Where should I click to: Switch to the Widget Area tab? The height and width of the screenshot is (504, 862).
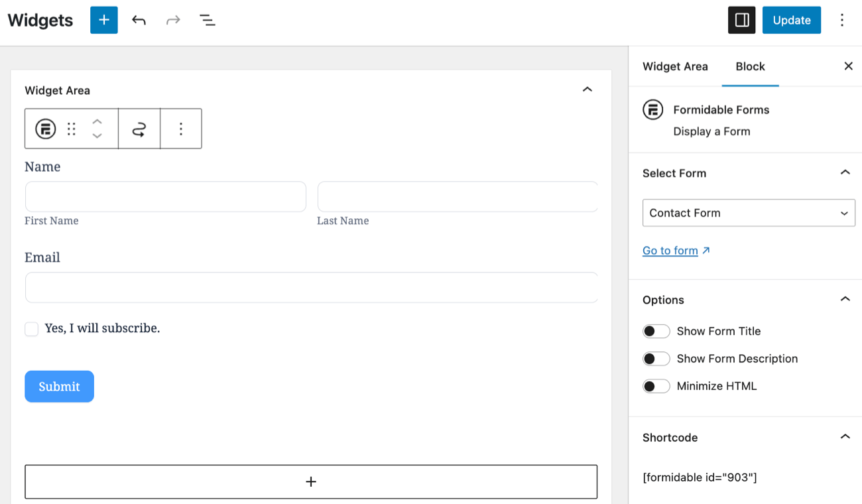[x=675, y=66]
